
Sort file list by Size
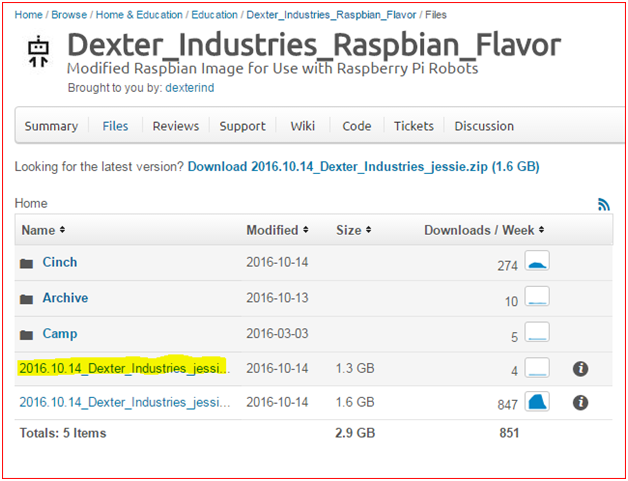(x=354, y=230)
